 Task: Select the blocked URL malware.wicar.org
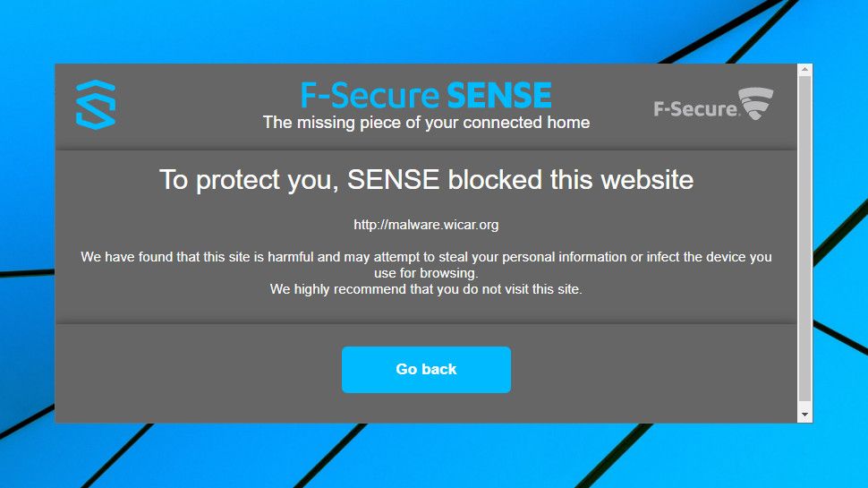pyautogui.click(x=426, y=225)
